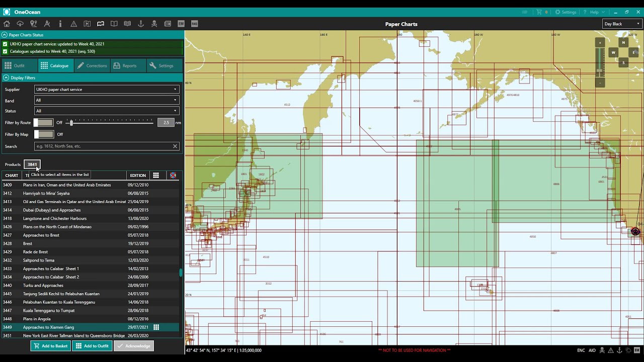Click the crossed-out circle column header icon

173,175
